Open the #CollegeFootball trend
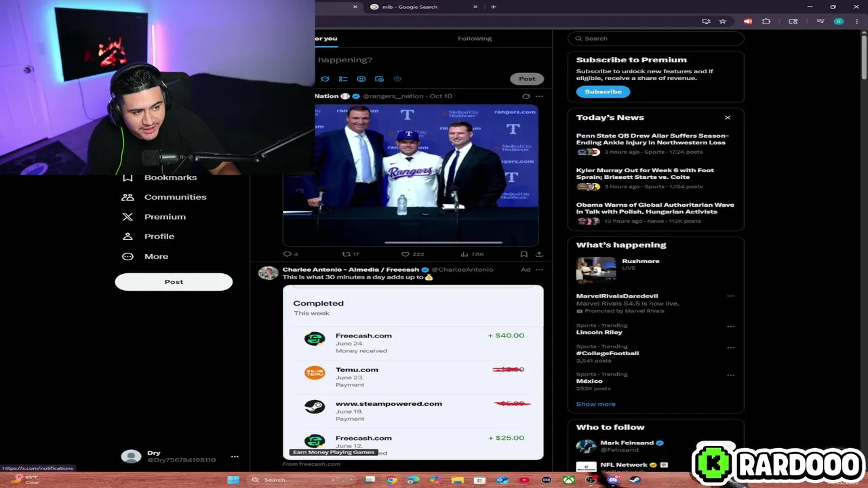 click(x=608, y=353)
